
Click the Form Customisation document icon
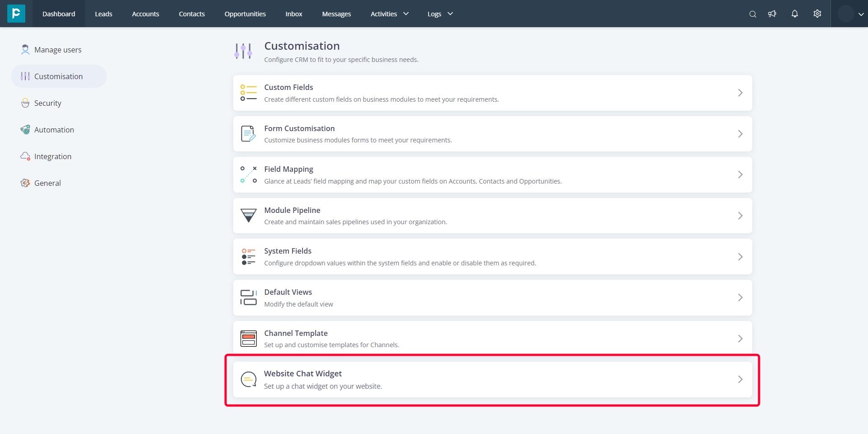pyautogui.click(x=248, y=134)
